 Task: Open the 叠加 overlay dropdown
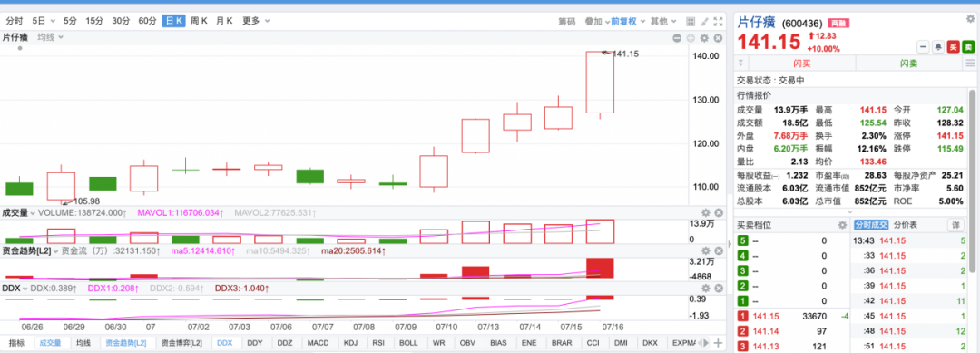pos(596,21)
